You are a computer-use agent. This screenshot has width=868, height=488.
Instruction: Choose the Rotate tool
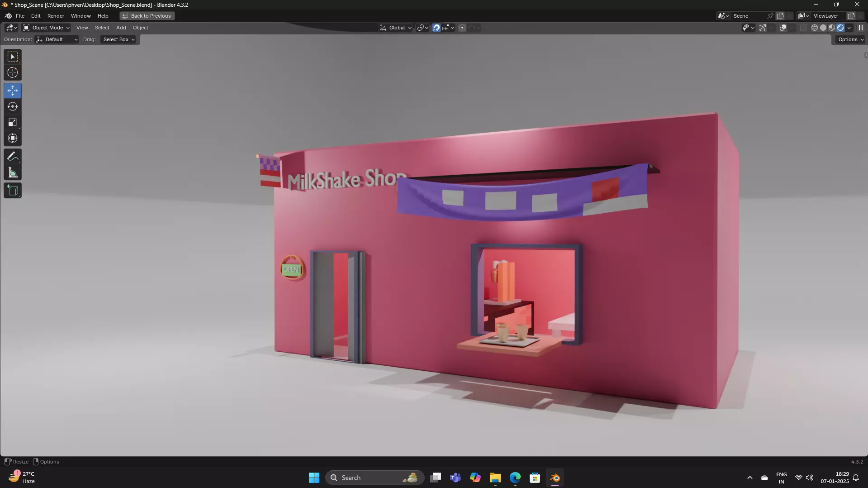13,106
